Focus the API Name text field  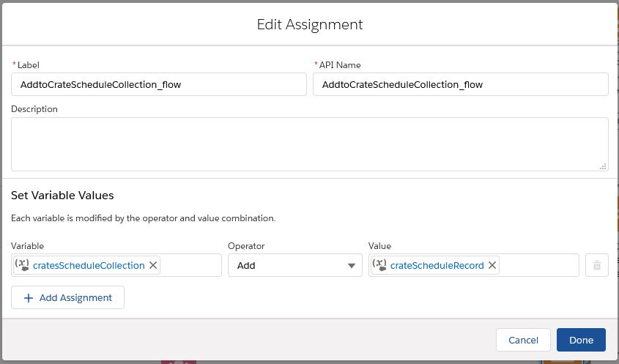pyautogui.click(x=460, y=84)
